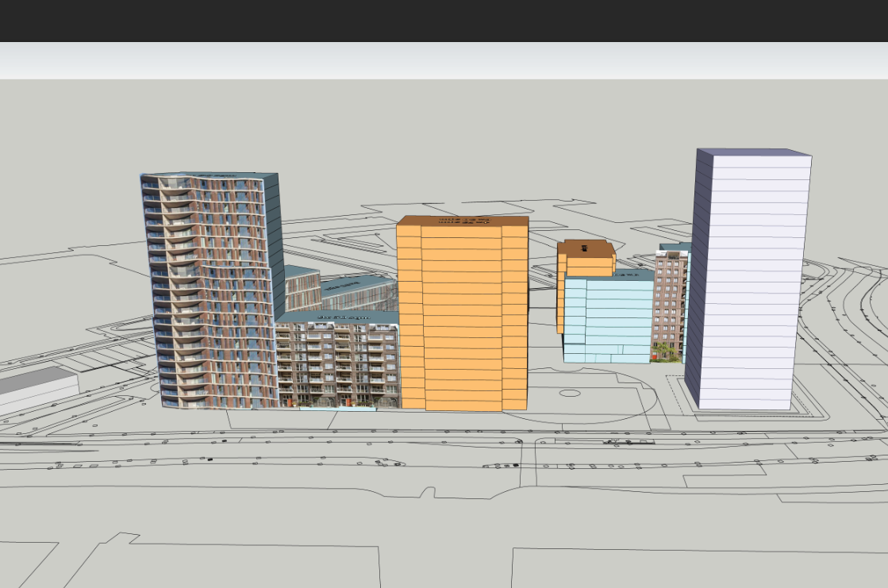888x588 pixels.
Task: Click the top roof of the white tower
Action: coord(754,152)
